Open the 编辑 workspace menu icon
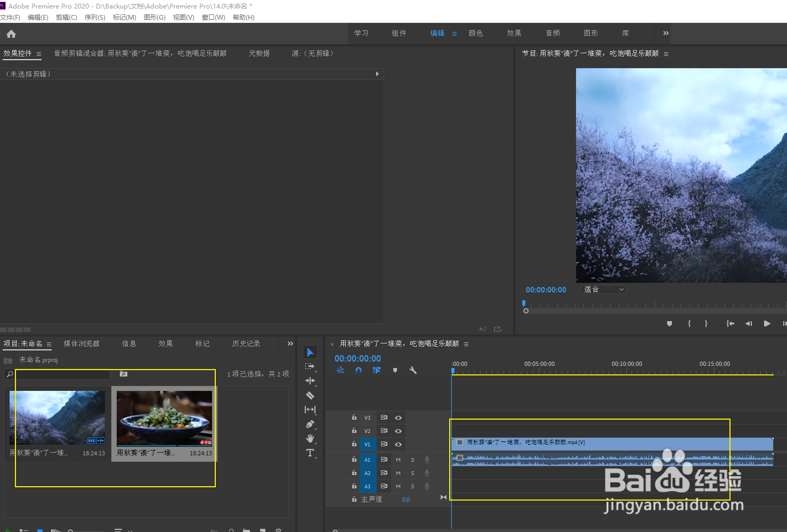787x532 pixels. tap(455, 34)
